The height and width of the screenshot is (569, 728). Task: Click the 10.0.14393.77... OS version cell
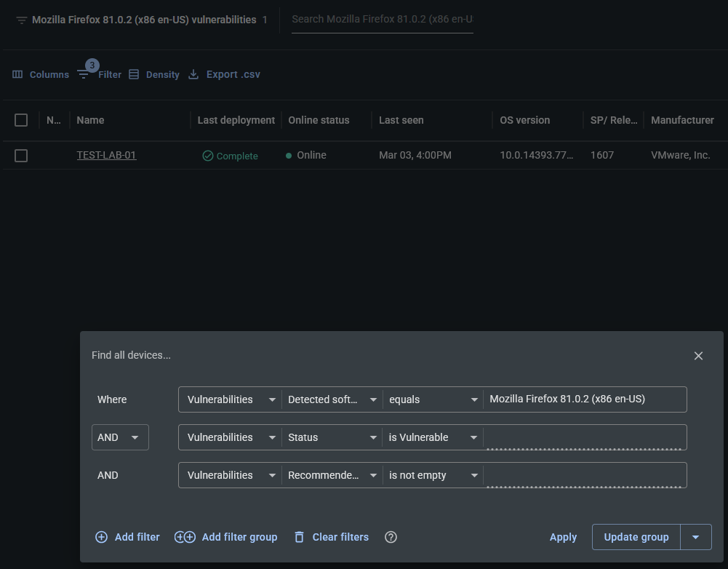(536, 155)
